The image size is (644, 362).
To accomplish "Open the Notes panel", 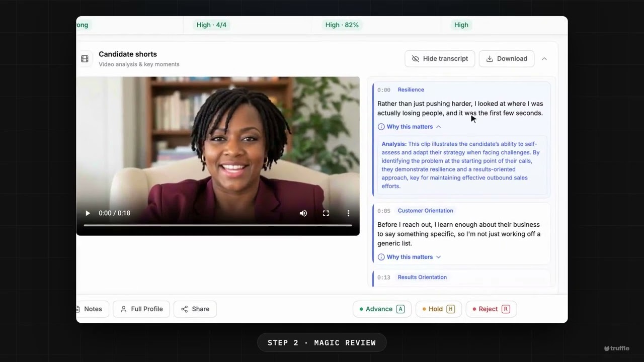I will (x=92, y=309).
